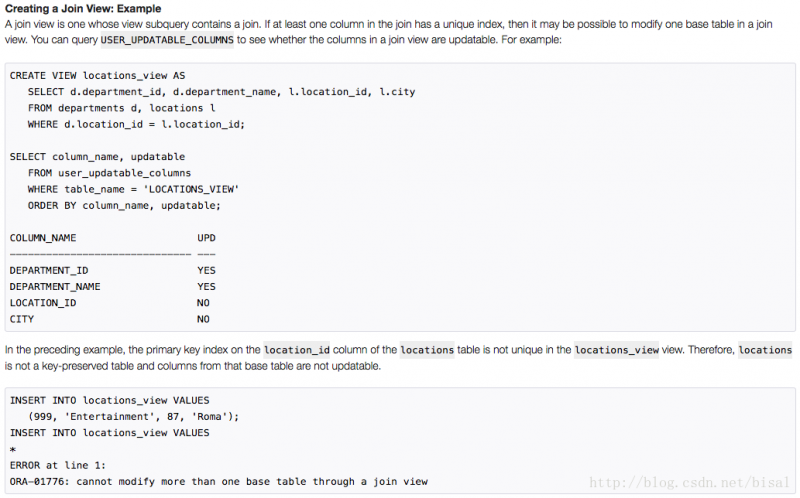800x498 pixels.
Task: Select the "FROM departments d, locations l" line
Action: pyautogui.click(x=121, y=108)
